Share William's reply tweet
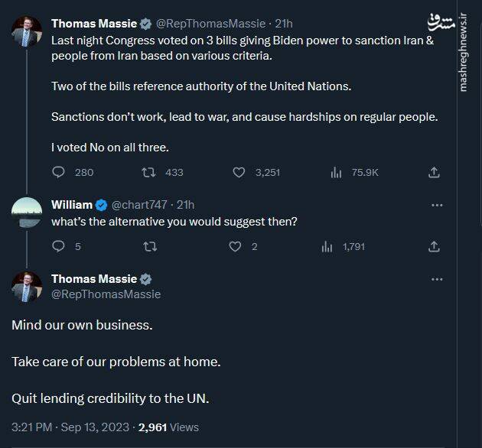Image resolution: width=482 pixels, height=448 pixels. coord(434,246)
